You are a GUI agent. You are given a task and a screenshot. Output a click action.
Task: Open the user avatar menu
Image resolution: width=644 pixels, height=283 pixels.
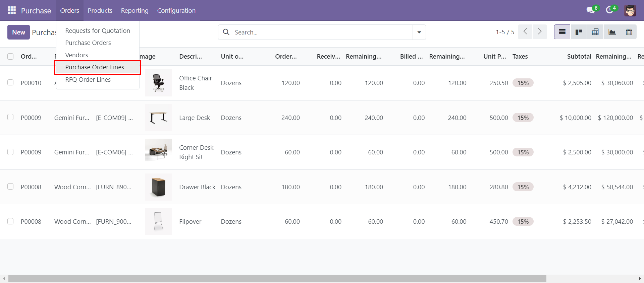pos(630,10)
